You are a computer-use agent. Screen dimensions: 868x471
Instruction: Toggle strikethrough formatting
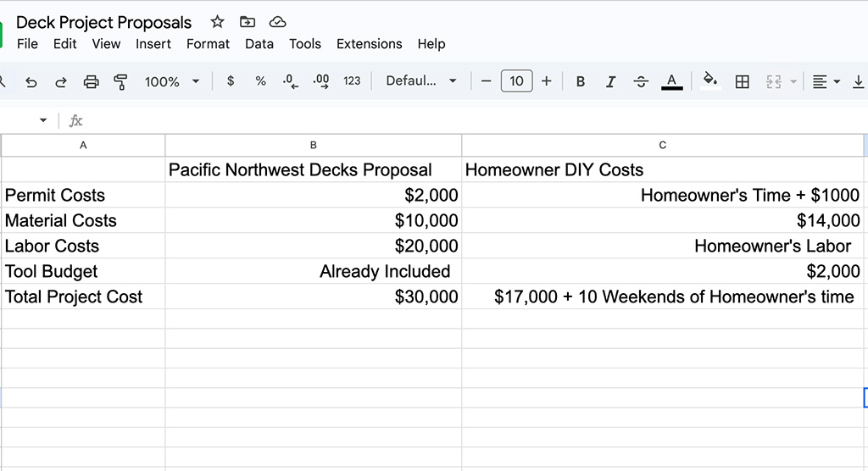tap(641, 81)
